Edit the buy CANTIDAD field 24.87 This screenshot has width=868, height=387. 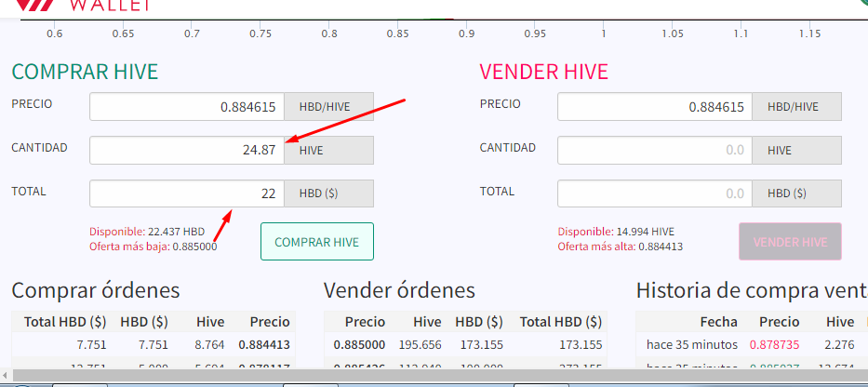187,150
